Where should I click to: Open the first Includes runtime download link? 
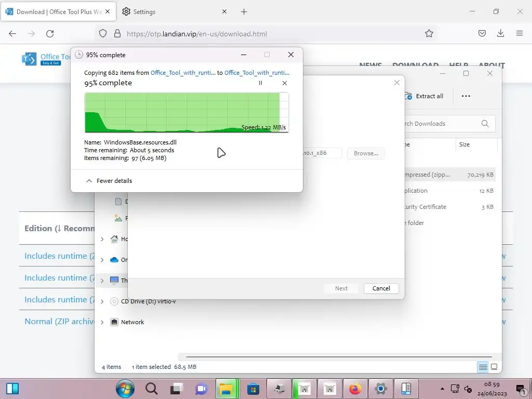[x=59, y=256]
